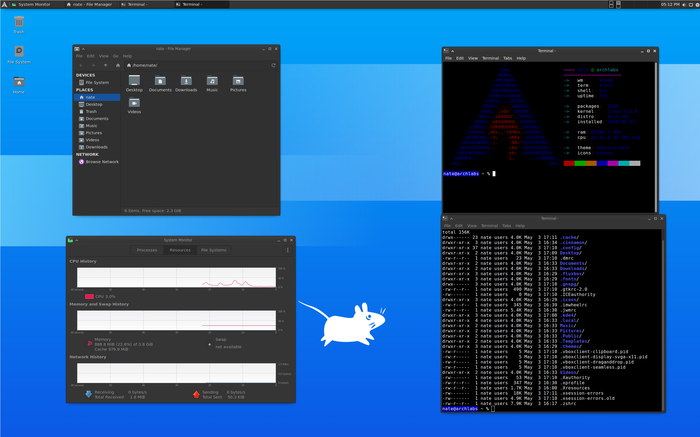Switch to File Systems tab in System Monitor
700x437 pixels.
[x=213, y=250]
